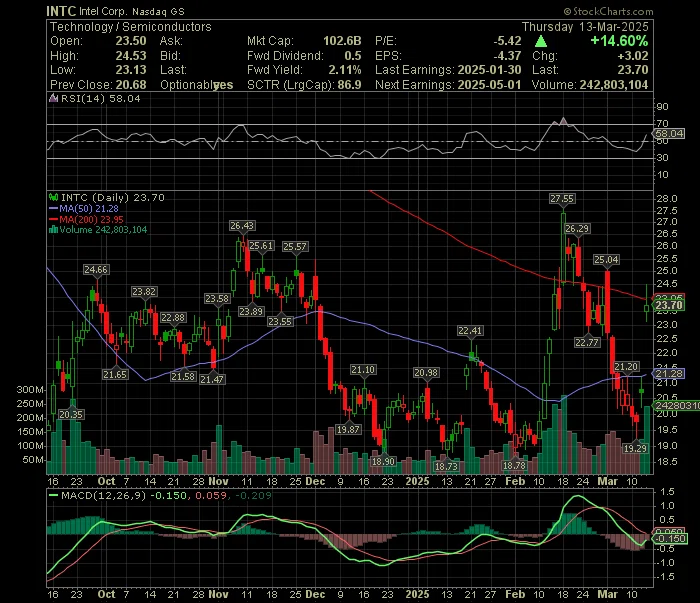Click the Prev Close value 20.68
Screen dimensions: 700x603
click(x=131, y=85)
